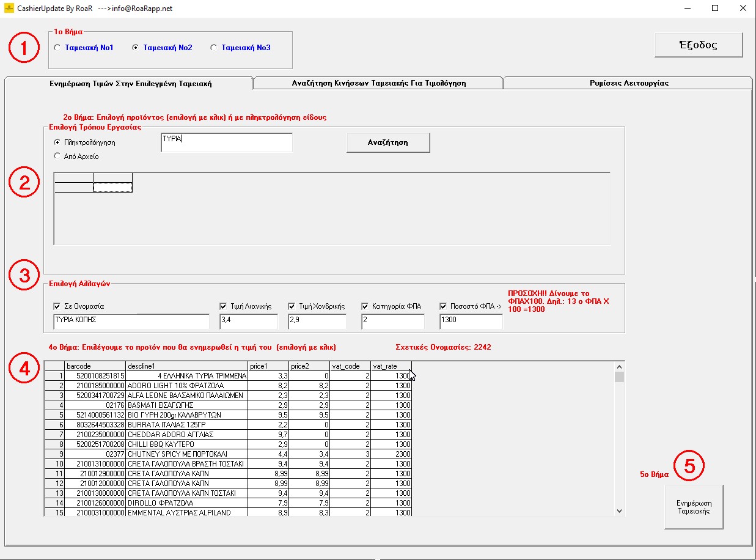
Task: Choose the Από Αρχείο work mode option
Action: pyautogui.click(x=58, y=157)
